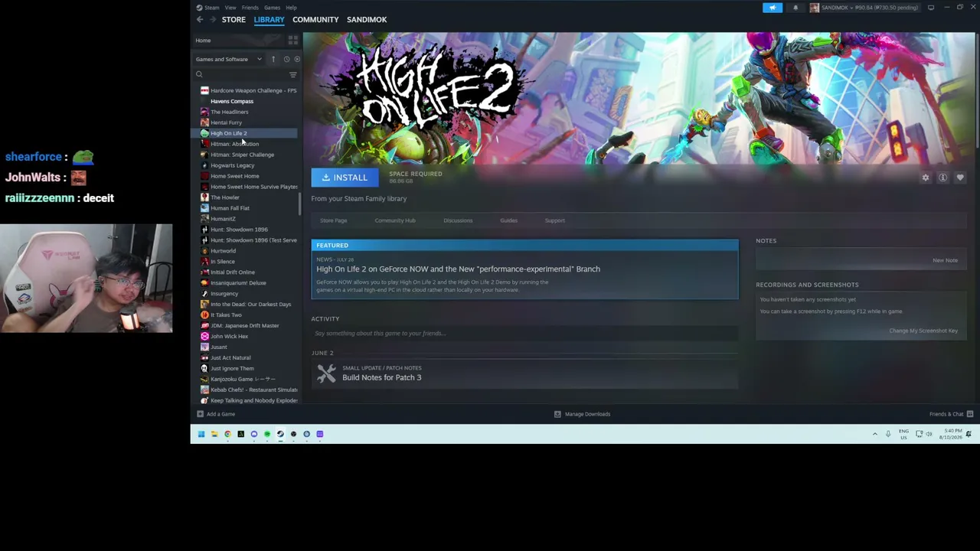Image resolution: width=980 pixels, height=551 pixels.
Task: Select John Wick Hex in the game list
Action: tap(229, 337)
